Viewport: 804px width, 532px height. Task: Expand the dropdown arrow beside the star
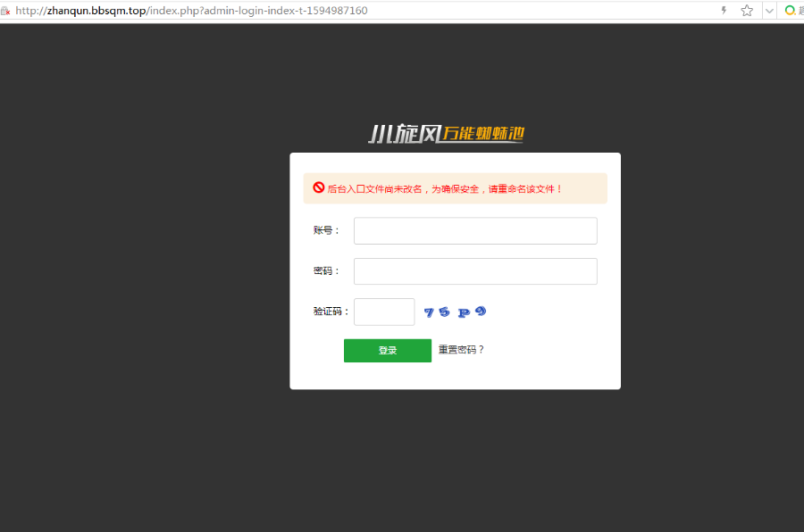click(768, 11)
